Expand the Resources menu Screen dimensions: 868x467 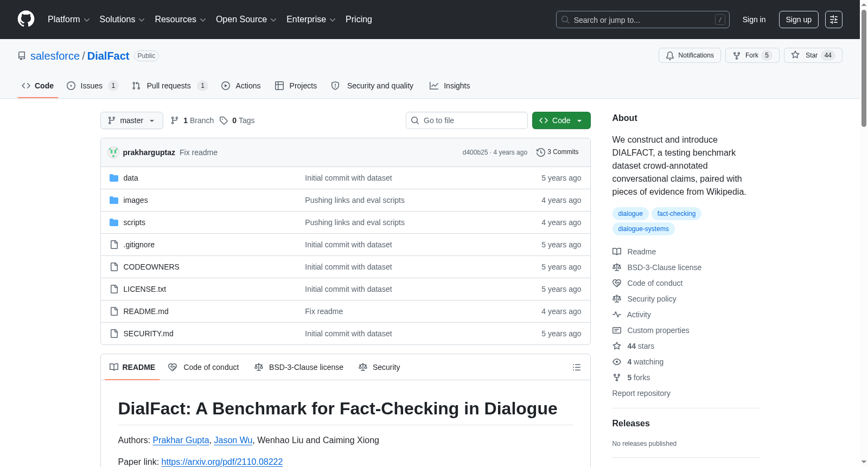(x=180, y=20)
